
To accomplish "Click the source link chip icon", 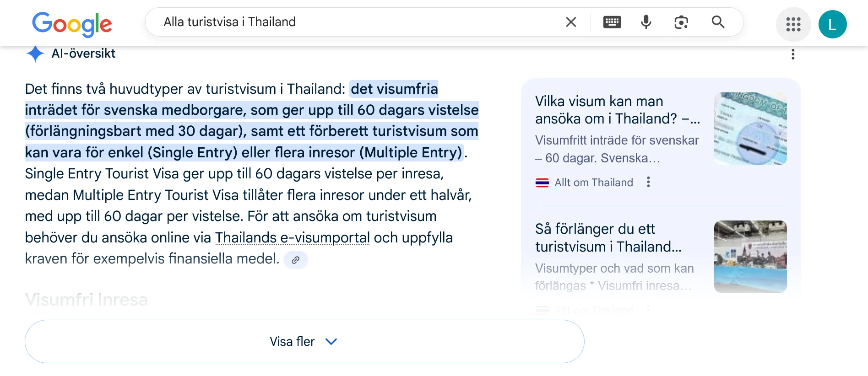I will click(x=296, y=260).
